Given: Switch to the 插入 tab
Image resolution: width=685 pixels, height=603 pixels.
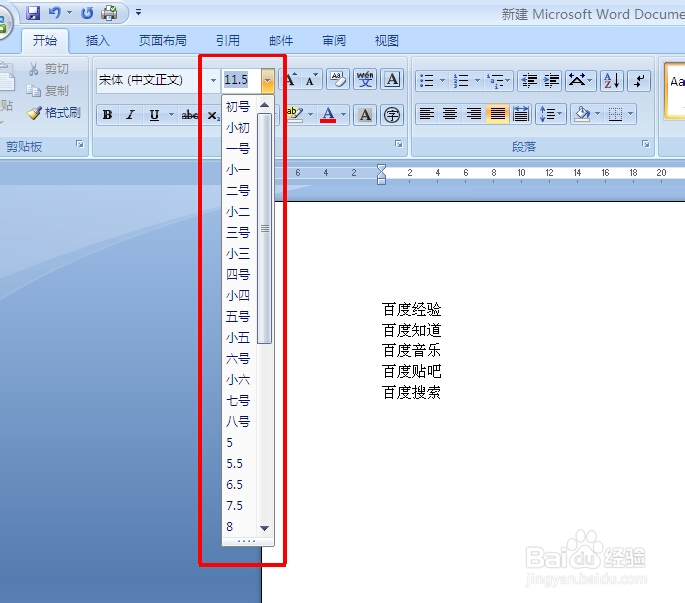Looking at the screenshot, I should pos(98,41).
